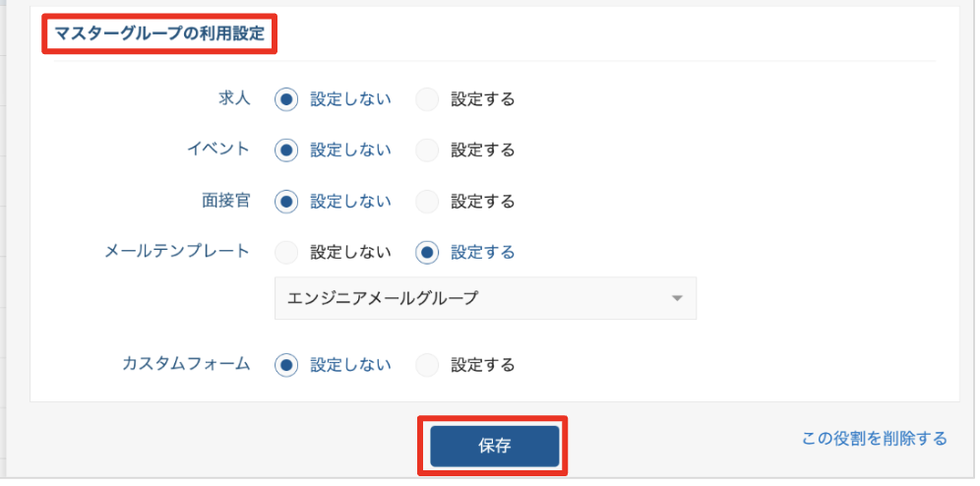Set 面接官 to 設定する

tap(428, 201)
